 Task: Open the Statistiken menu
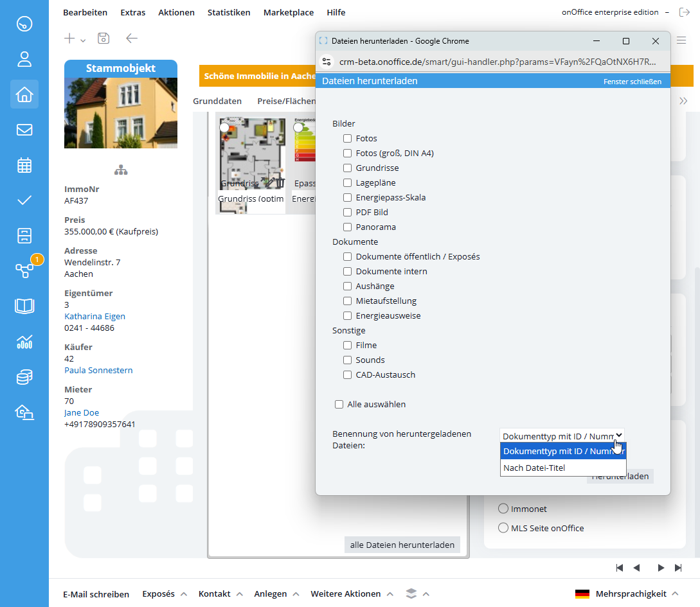229,12
